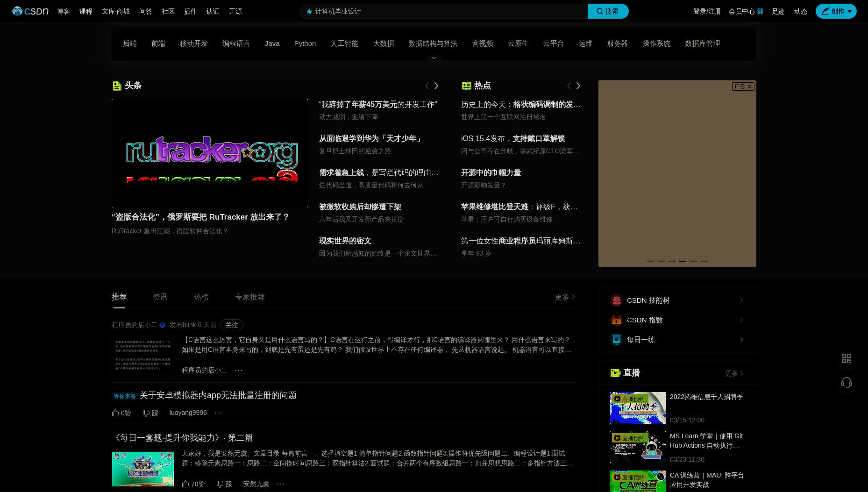Open 2022拓维信息千人招聘季 livestream thumbnail
Viewport: 868px width, 492px height.
coord(638,408)
